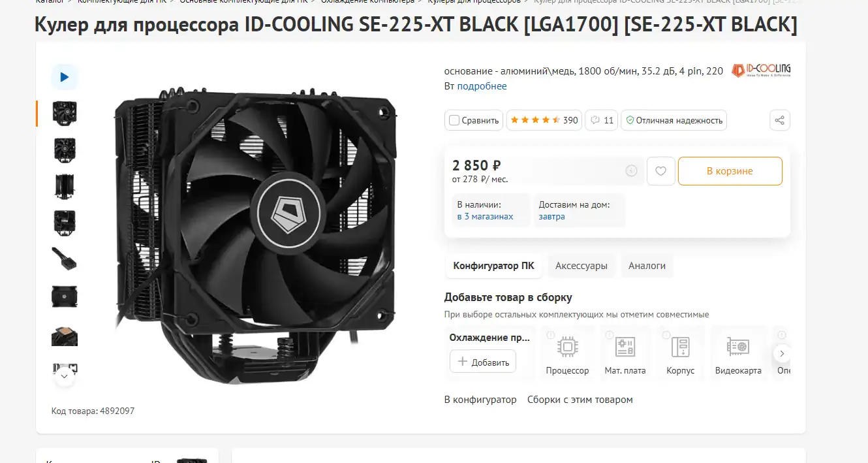Open the 11 comments speech-bubble icon
Image resolution: width=868 pixels, height=463 pixels.
click(601, 120)
